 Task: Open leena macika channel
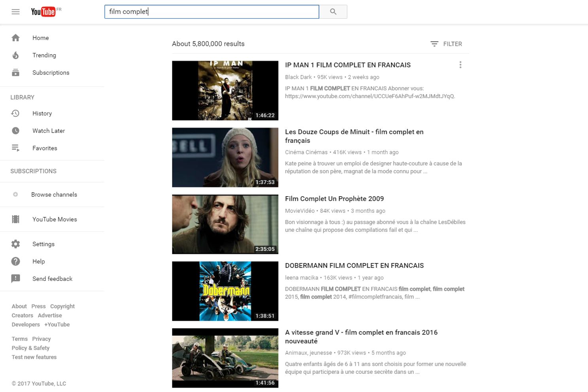[301, 278]
